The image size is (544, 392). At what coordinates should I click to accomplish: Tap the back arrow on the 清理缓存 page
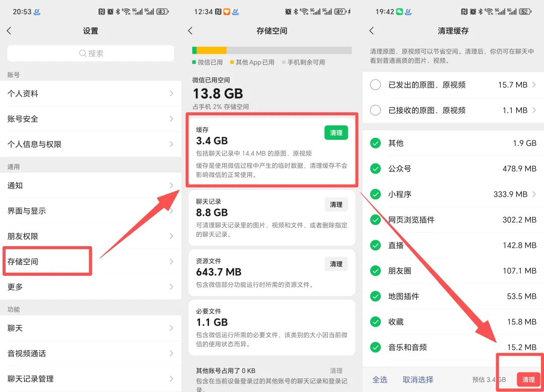pos(371,31)
